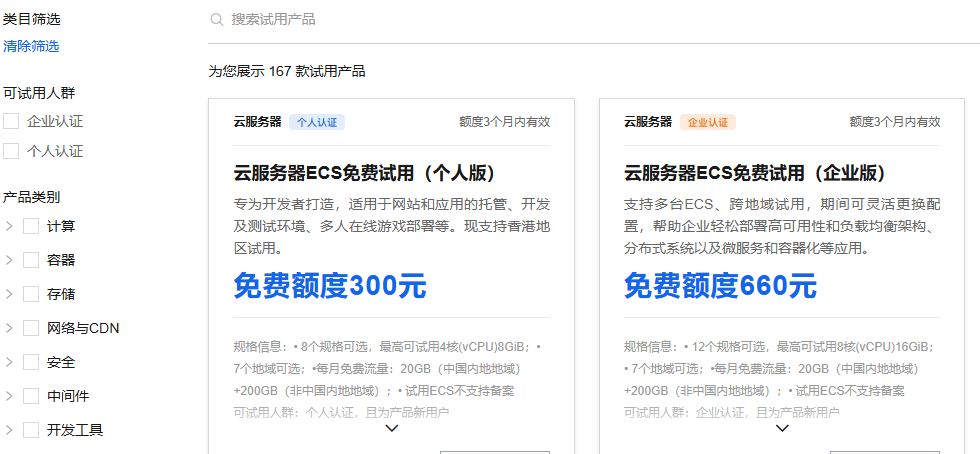980x454 pixels.
Task: Check the 个人认证 checkbox
Action: pos(12,151)
